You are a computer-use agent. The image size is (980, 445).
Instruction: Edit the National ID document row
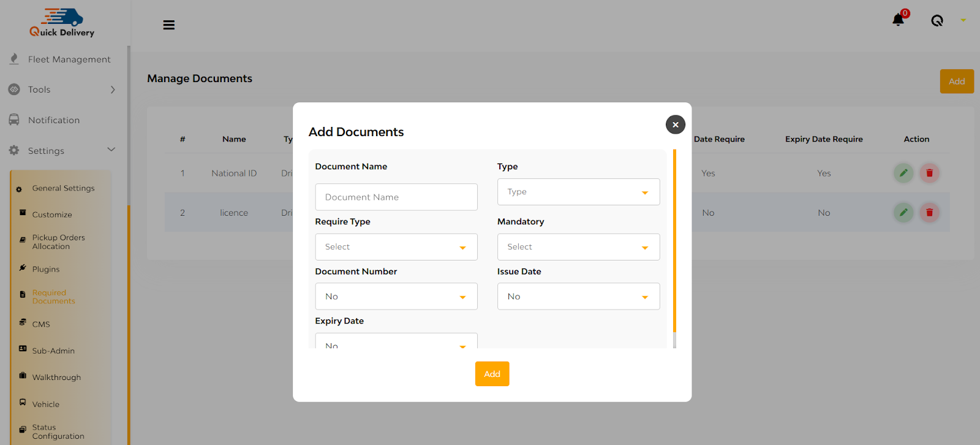903,173
